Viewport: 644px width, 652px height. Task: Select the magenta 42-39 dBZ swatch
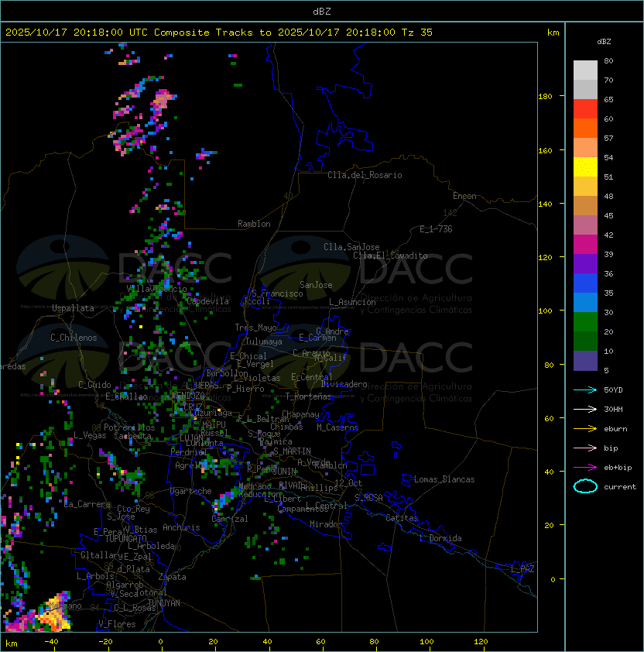coord(585,244)
